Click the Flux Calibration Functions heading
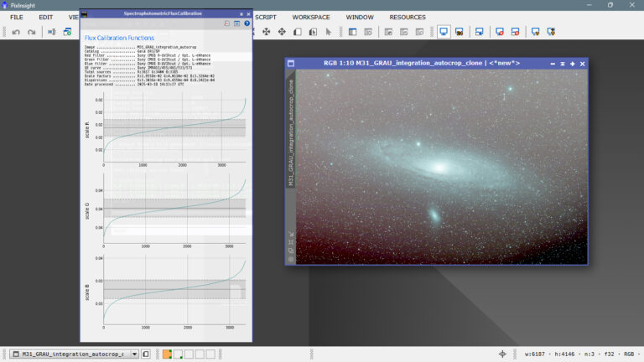 click(119, 38)
